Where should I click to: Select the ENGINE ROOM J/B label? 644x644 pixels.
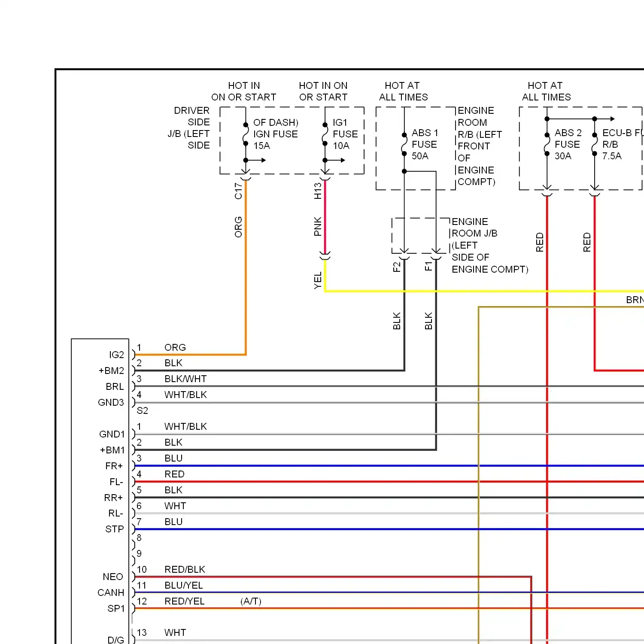pos(490,245)
